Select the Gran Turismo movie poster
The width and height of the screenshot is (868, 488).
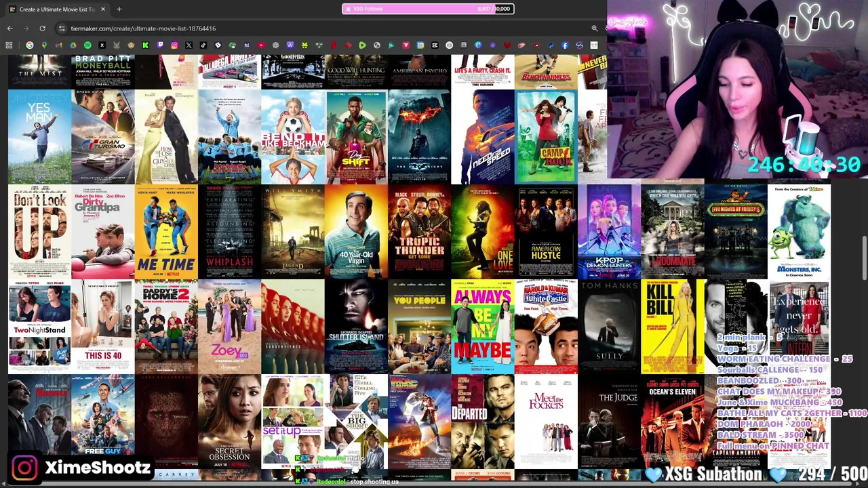tap(102, 137)
